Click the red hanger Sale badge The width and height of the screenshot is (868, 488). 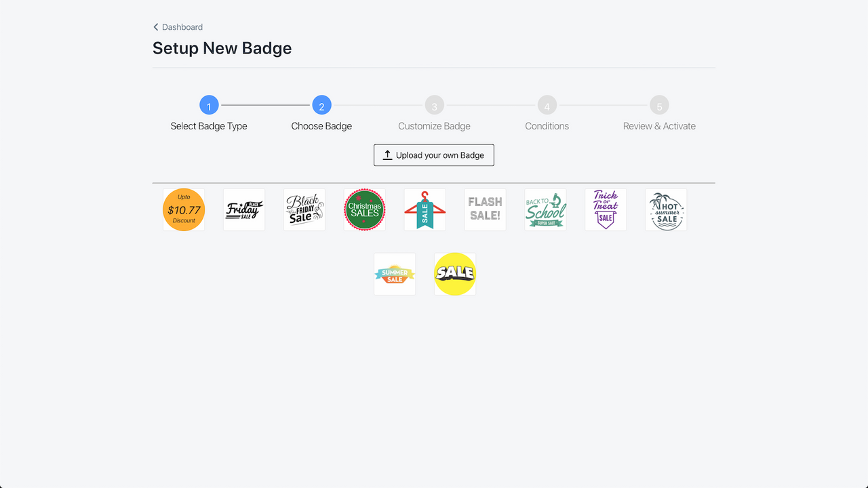425,209
